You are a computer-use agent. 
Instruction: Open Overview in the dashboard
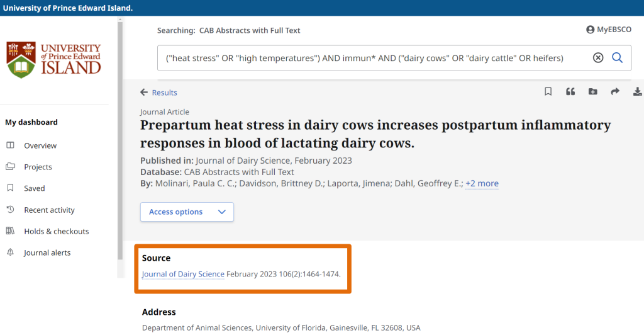(40, 145)
